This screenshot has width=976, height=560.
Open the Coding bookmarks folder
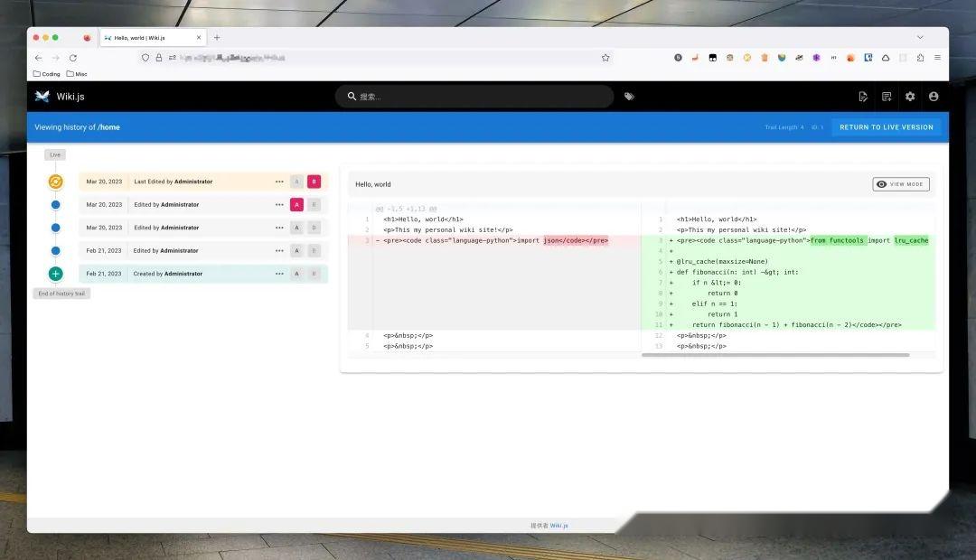(47, 74)
